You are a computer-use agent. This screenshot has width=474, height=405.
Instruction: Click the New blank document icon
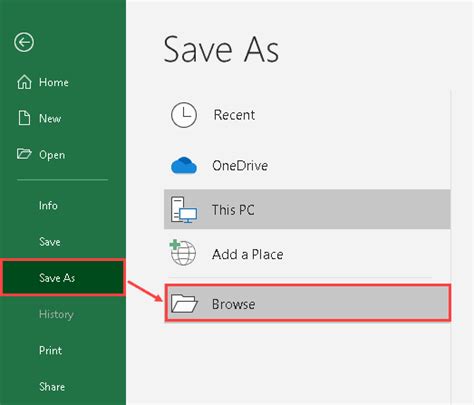pos(24,118)
